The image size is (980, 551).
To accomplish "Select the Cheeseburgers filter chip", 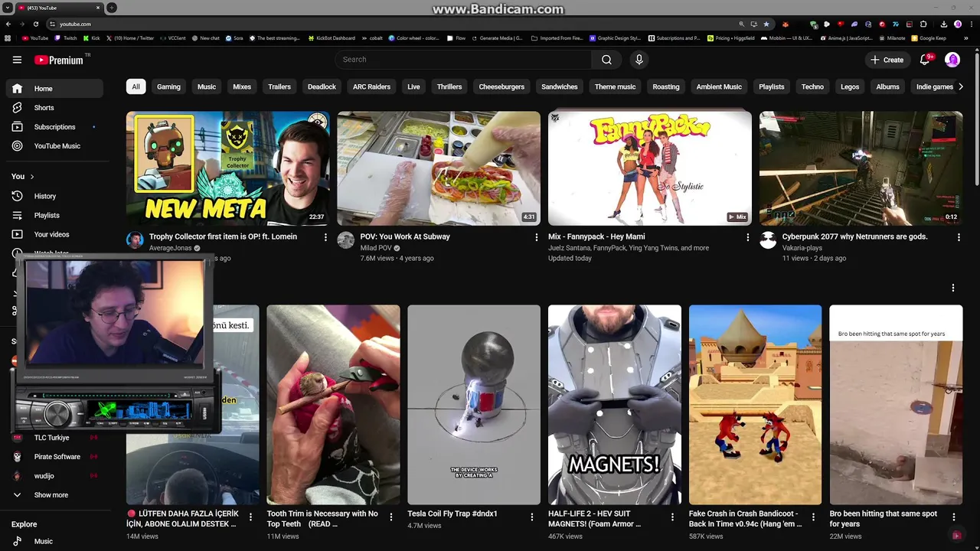I will pos(501,87).
